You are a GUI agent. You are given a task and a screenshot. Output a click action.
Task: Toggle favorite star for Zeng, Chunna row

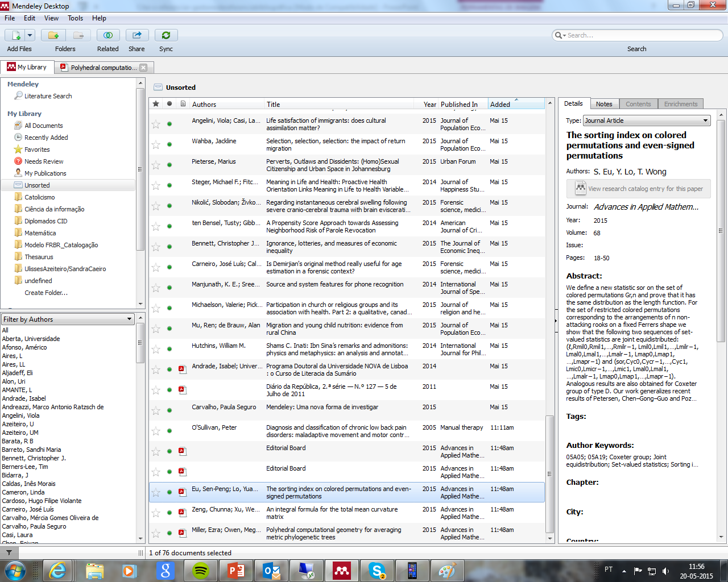pyautogui.click(x=156, y=513)
